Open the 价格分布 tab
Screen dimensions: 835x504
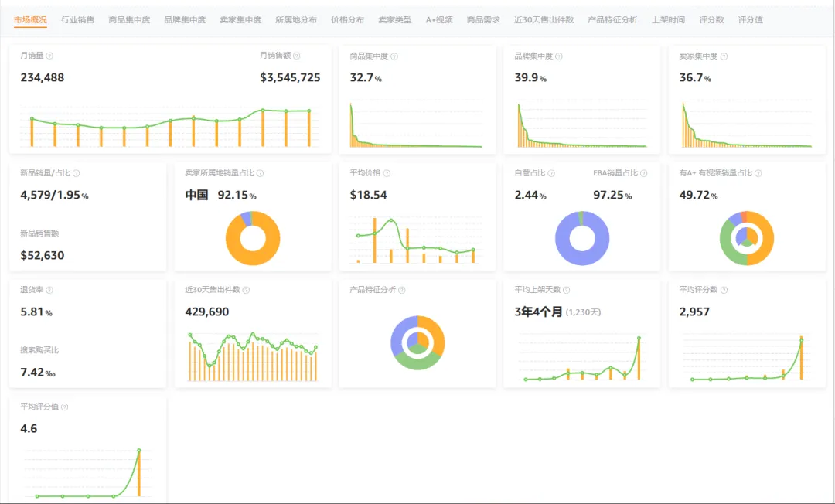(x=347, y=19)
